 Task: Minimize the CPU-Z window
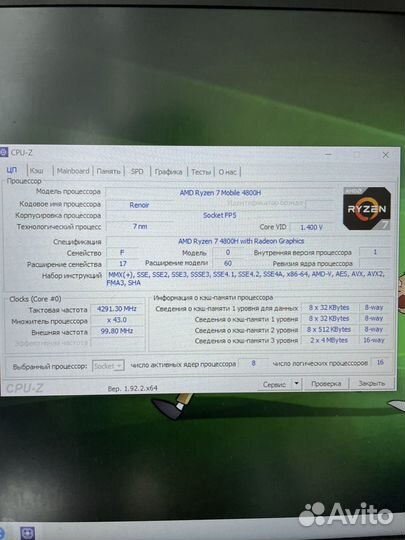pyautogui.click(x=328, y=155)
